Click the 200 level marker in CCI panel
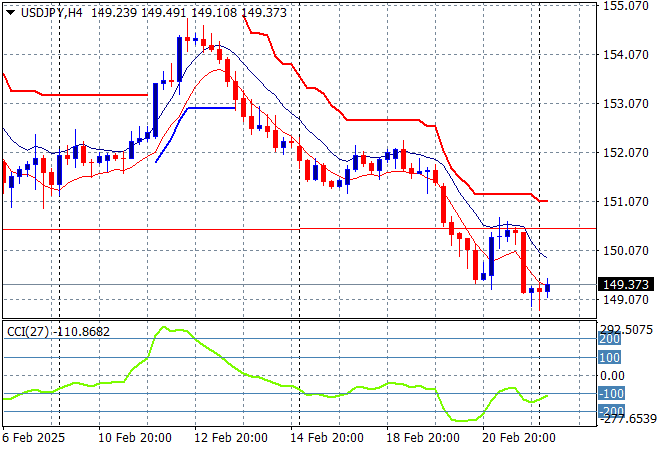The height and width of the screenshot is (450, 660). pyautogui.click(x=609, y=339)
